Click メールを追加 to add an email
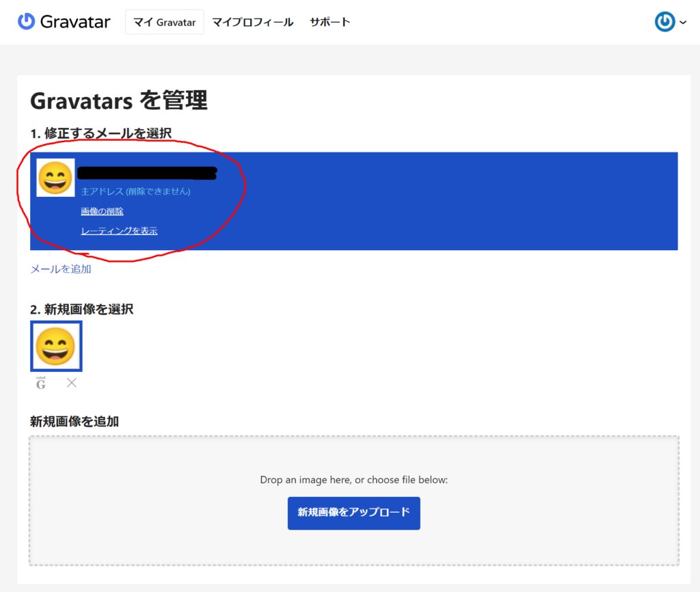Screen dimensions: 700x592 tap(61, 269)
